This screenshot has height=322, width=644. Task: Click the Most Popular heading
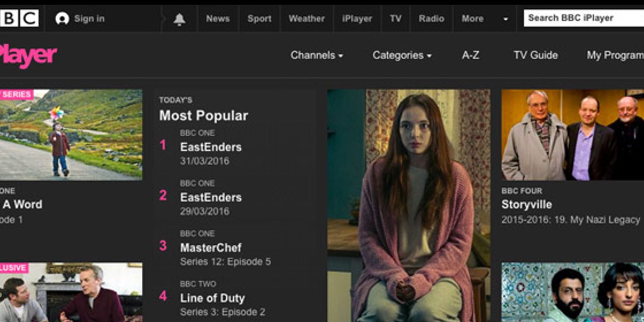204,115
